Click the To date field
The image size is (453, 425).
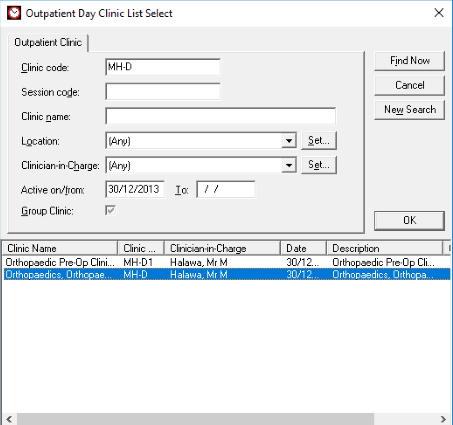click(226, 189)
